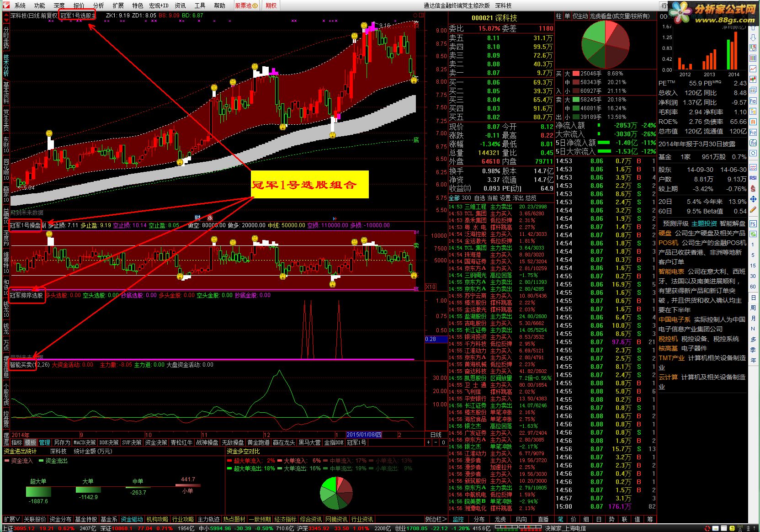Image resolution: width=760 pixels, height=532 pixels.
Task: Click the f(x) formula icon in right toolbar
Action: tap(753, 144)
